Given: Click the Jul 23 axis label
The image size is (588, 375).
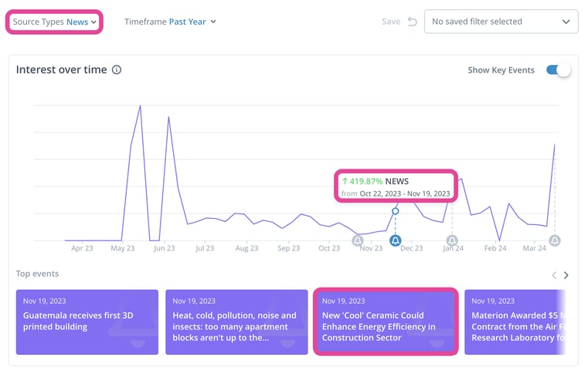Looking at the screenshot, I should [205, 248].
